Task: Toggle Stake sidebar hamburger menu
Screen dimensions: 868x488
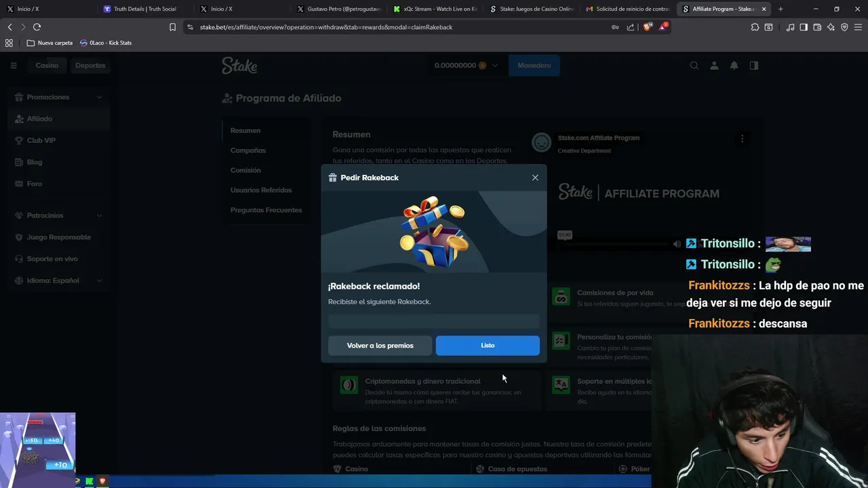Action: [x=13, y=66]
